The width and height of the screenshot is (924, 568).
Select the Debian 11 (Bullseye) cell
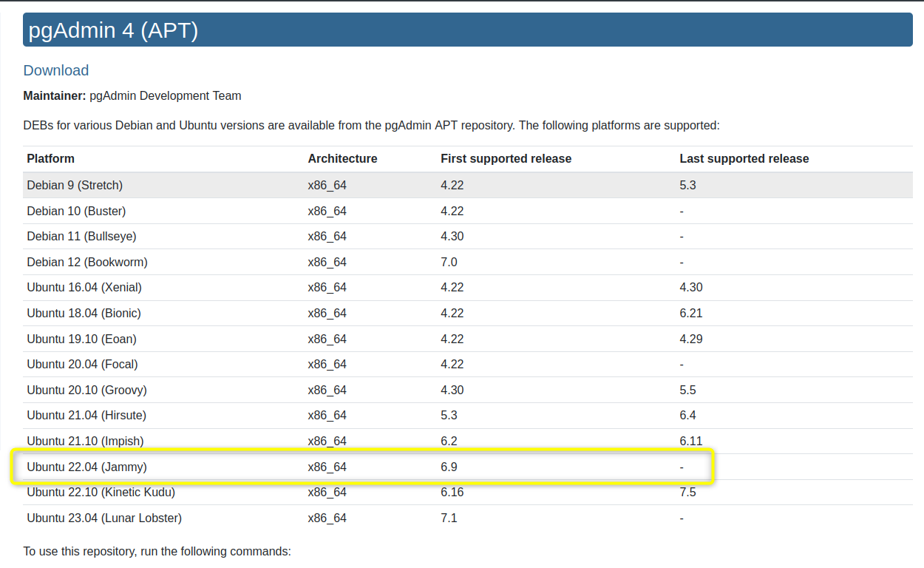tap(81, 236)
